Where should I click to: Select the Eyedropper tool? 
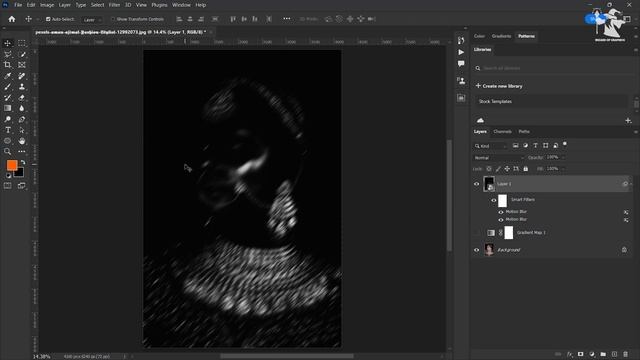(x=7, y=76)
